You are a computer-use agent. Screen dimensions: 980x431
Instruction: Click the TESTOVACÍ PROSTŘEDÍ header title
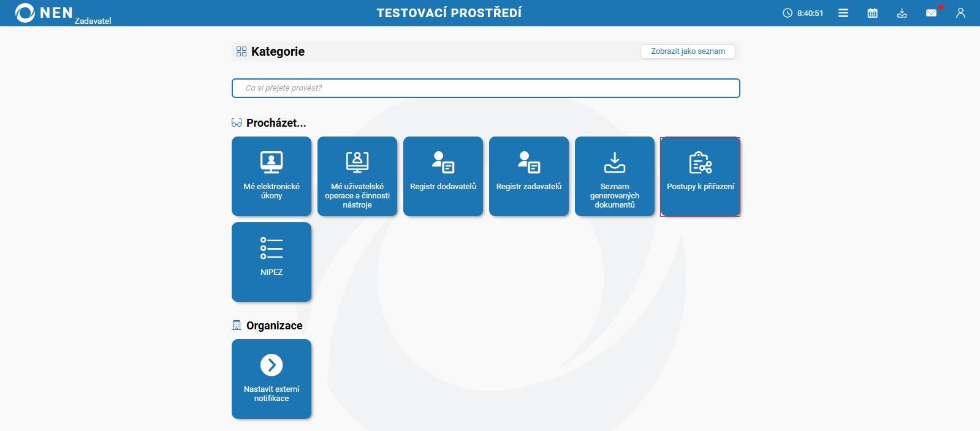(449, 13)
